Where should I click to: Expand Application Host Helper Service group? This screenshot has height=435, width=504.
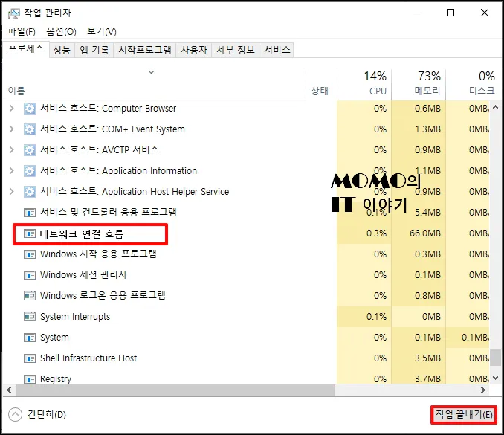[x=12, y=192]
